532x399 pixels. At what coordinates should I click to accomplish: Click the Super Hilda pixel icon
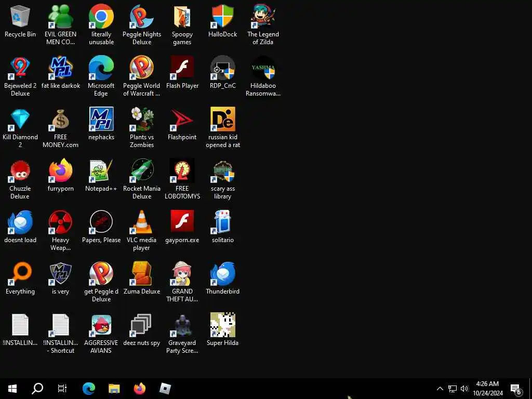pos(222,325)
